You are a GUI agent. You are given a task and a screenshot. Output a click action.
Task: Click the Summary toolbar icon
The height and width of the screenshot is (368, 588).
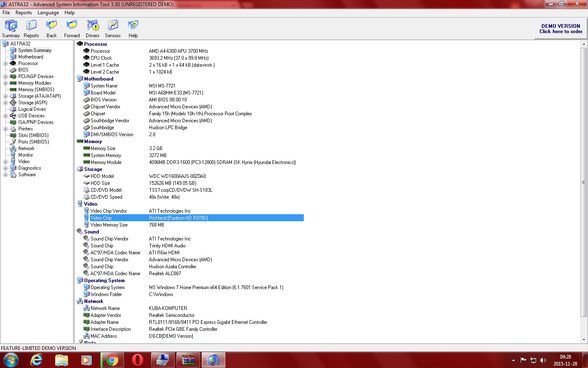pos(11,29)
